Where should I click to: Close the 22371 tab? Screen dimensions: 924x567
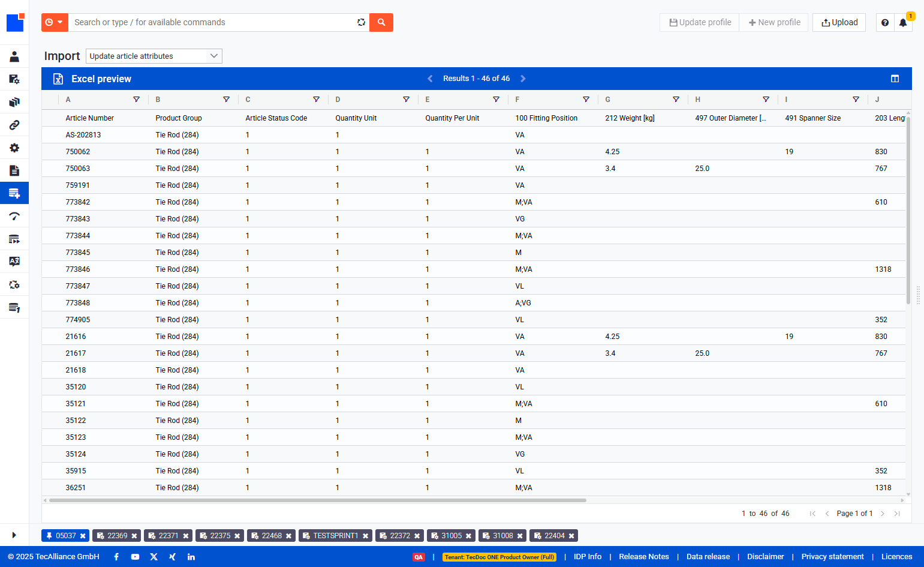click(186, 536)
